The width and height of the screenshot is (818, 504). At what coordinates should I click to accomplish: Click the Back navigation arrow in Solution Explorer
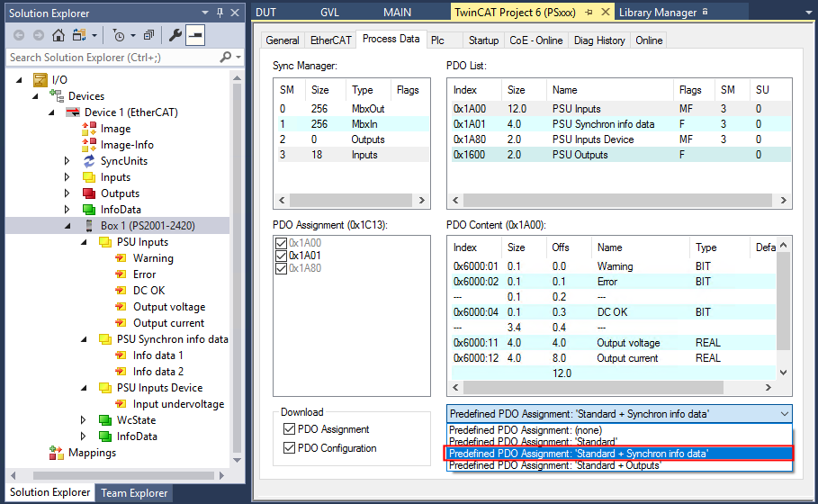click(19, 35)
